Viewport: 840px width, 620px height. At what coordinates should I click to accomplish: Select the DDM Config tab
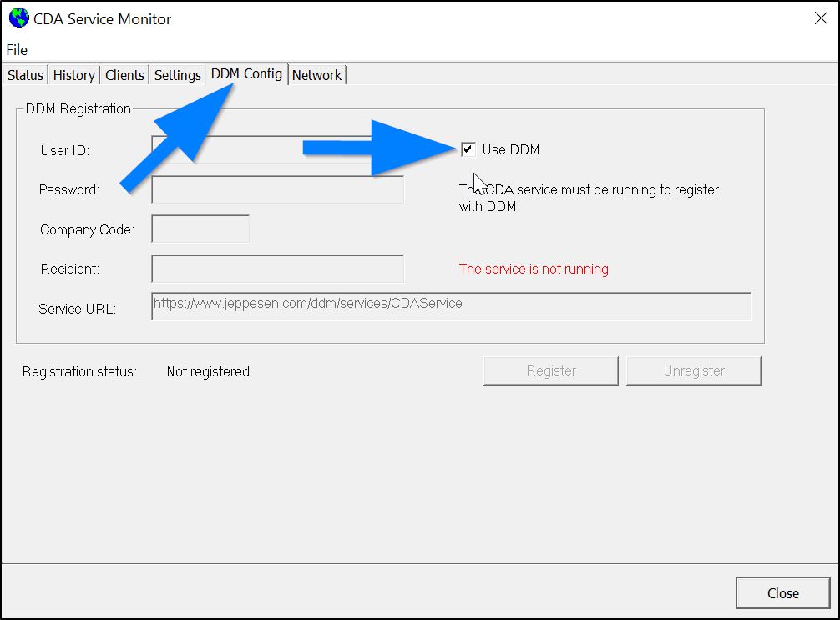(x=245, y=73)
